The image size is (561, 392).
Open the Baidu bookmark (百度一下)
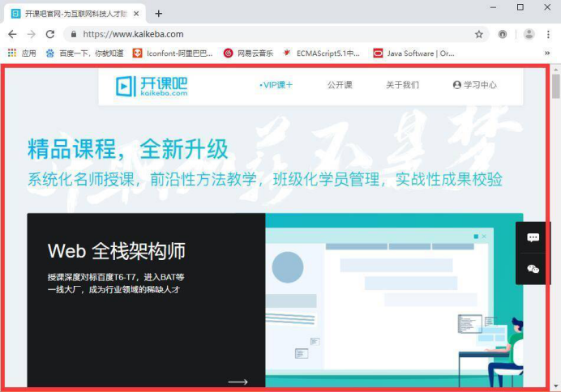tap(84, 53)
